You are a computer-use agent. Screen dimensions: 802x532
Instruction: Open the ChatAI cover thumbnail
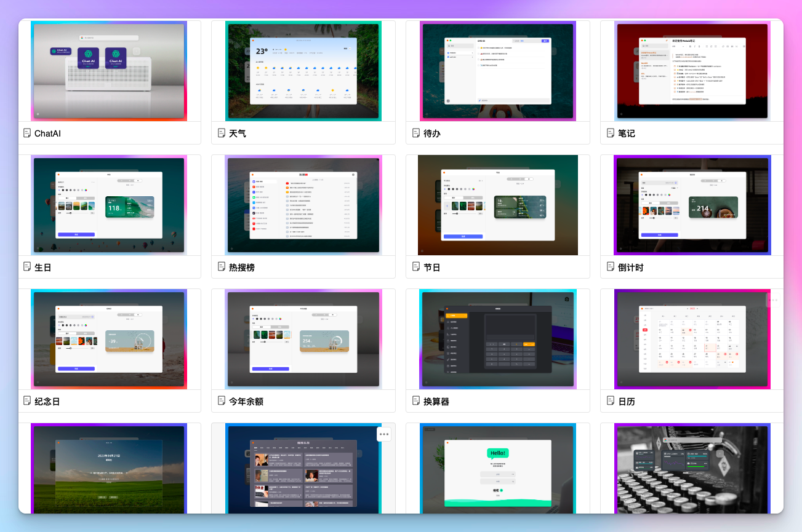(x=109, y=71)
